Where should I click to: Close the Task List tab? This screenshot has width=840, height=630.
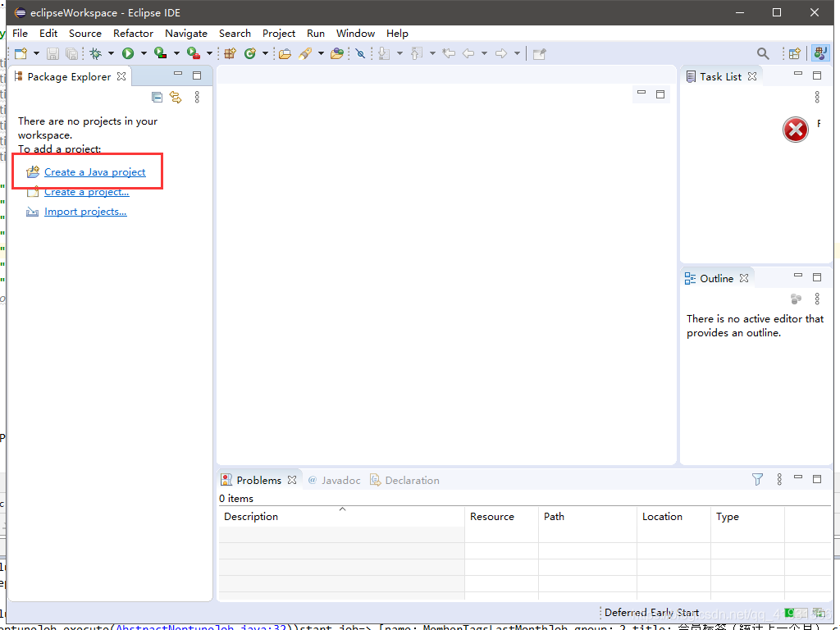pyautogui.click(x=752, y=76)
